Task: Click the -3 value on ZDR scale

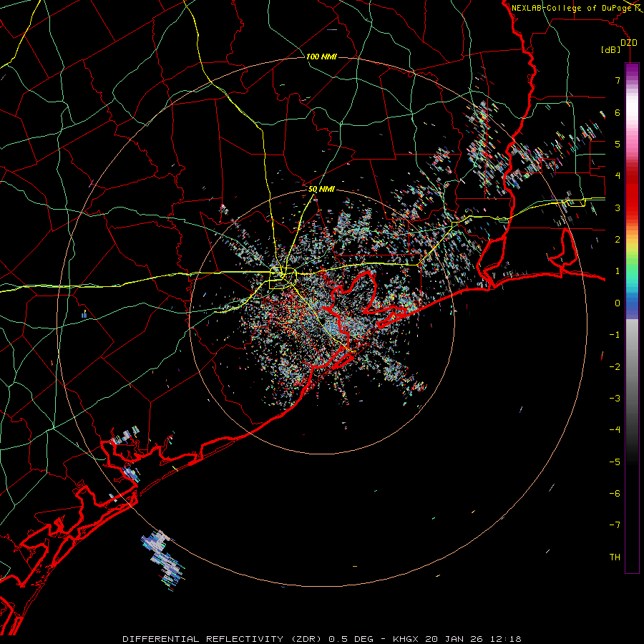Action: click(615, 399)
